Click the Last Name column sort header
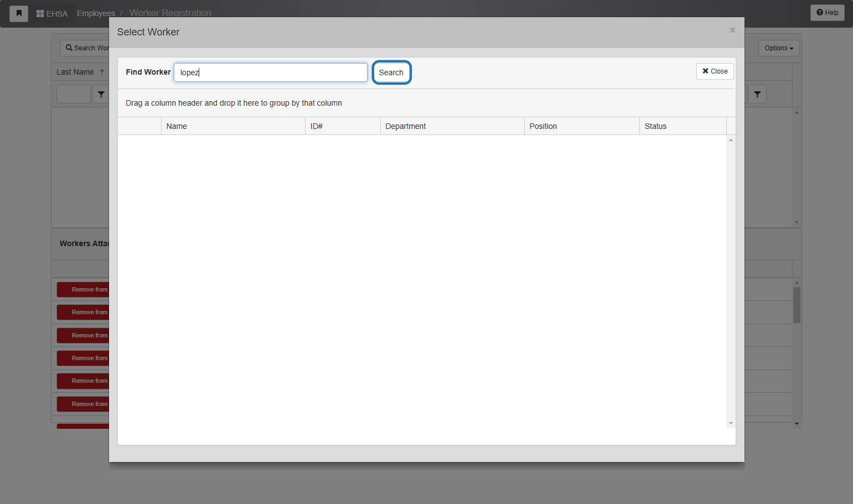This screenshot has width=853, height=504. click(x=80, y=72)
